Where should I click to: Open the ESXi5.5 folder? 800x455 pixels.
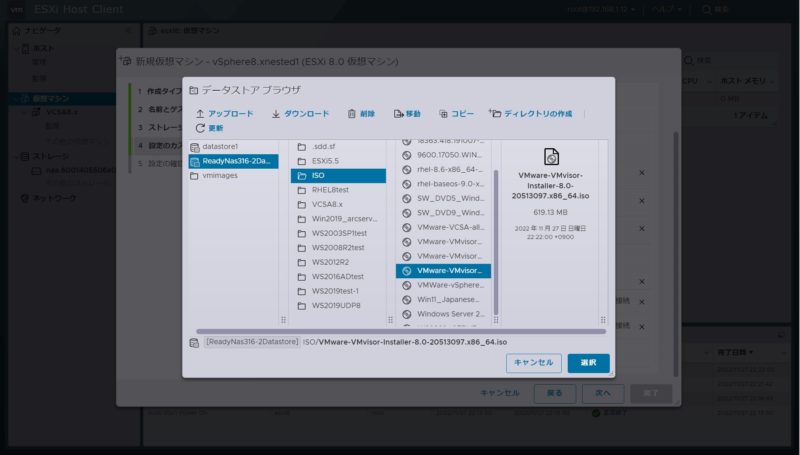click(338, 161)
